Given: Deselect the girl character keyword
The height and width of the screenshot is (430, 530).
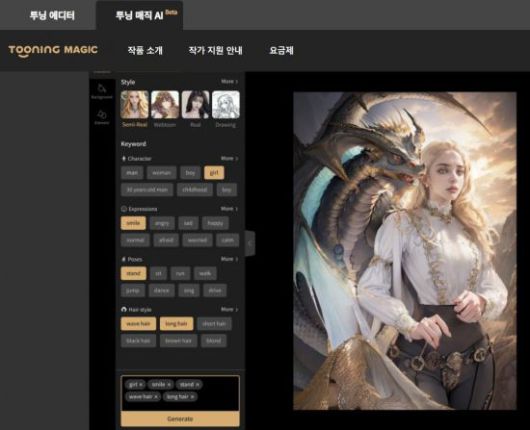Looking at the screenshot, I should pos(214,173).
